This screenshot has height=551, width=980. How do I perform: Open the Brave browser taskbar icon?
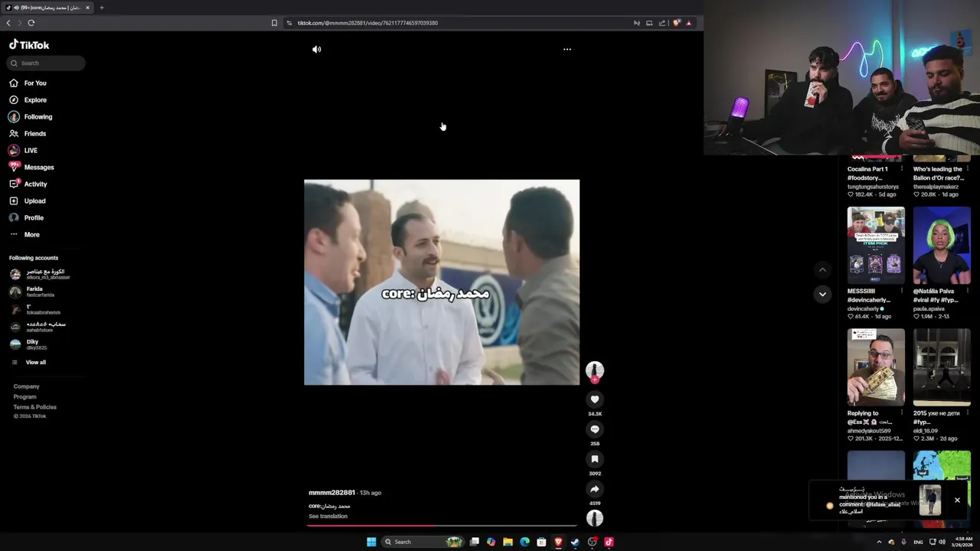[558, 542]
